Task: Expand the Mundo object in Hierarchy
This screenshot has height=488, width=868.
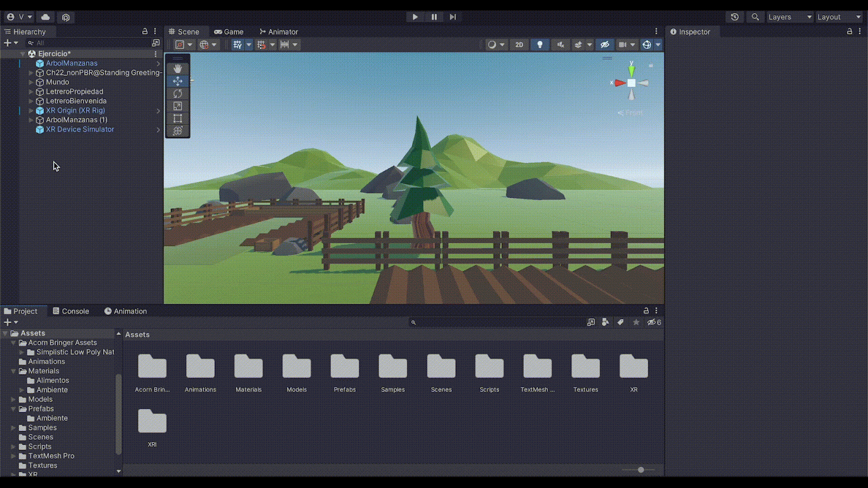Action: [31, 82]
